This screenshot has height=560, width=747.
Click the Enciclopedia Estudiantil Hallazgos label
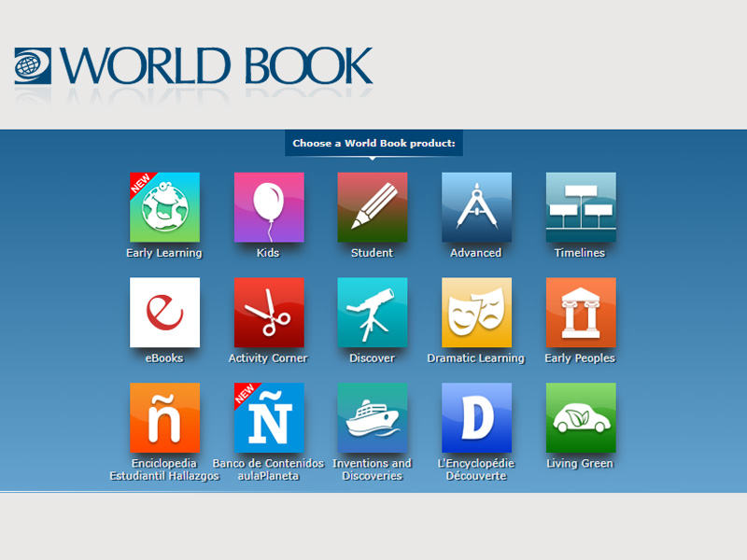click(x=164, y=469)
